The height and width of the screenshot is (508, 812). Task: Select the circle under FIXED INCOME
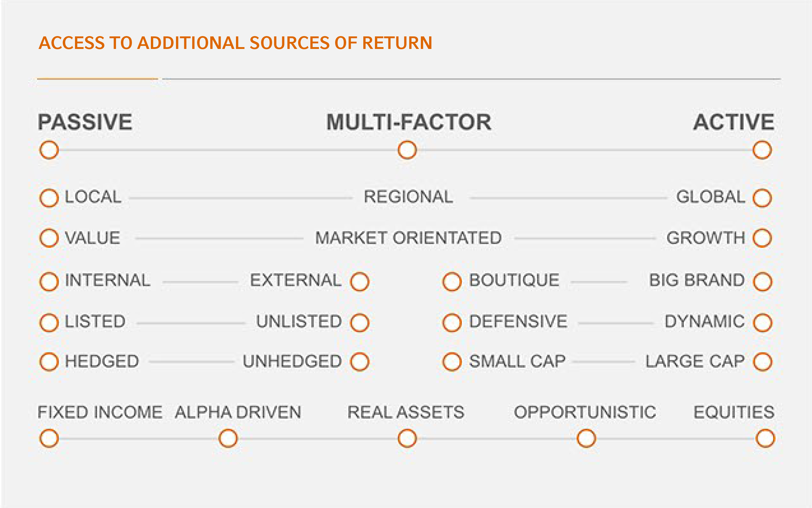[49, 439]
